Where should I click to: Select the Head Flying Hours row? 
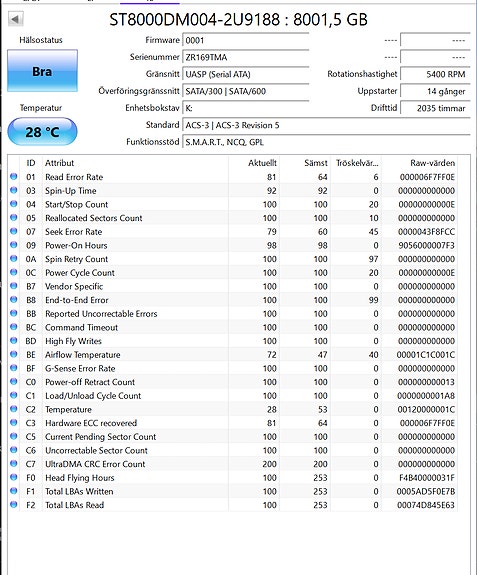coord(233,478)
